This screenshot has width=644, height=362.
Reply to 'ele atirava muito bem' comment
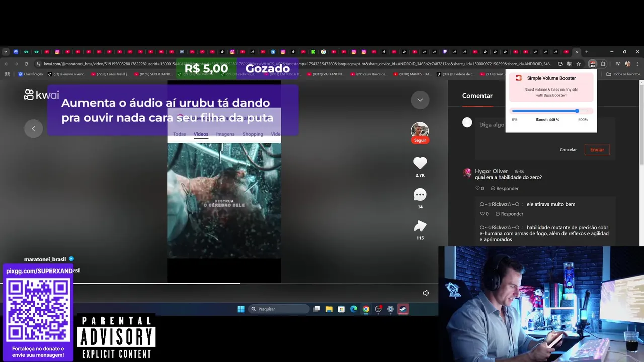click(x=509, y=214)
